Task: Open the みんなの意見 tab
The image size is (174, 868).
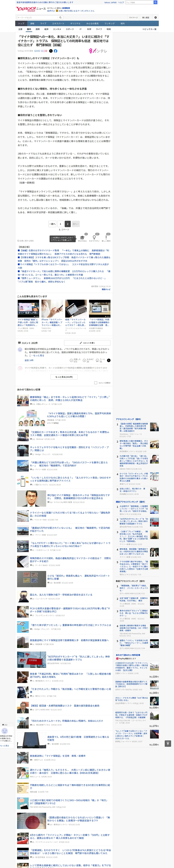Action: pyautogui.click(x=92, y=24)
